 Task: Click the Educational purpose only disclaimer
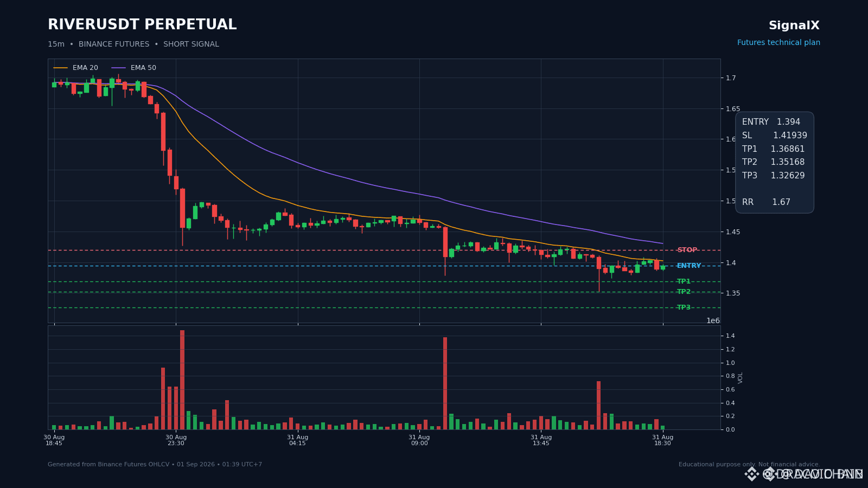(x=749, y=465)
